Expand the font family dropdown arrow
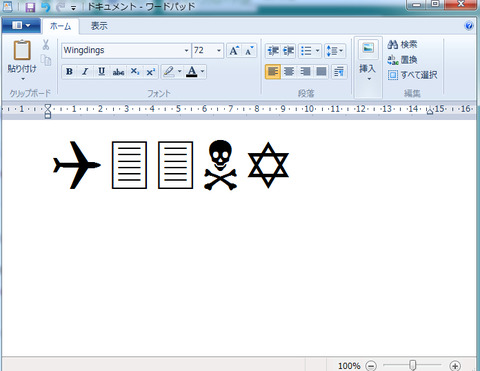 (187, 50)
